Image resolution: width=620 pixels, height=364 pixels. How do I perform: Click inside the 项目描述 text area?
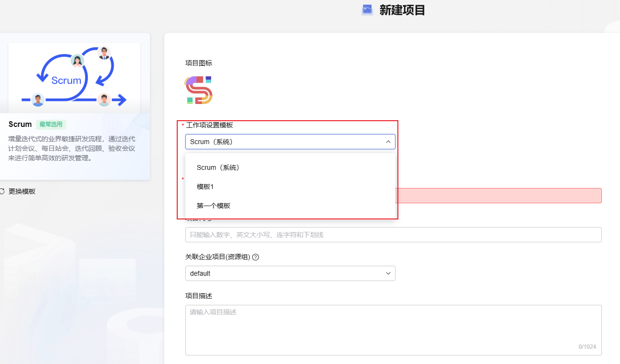[x=393, y=329]
